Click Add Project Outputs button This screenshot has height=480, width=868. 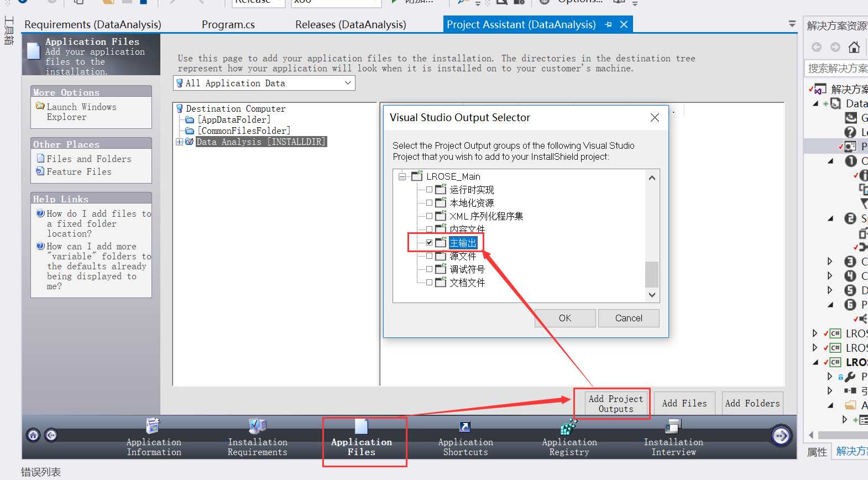pos(616,404)
